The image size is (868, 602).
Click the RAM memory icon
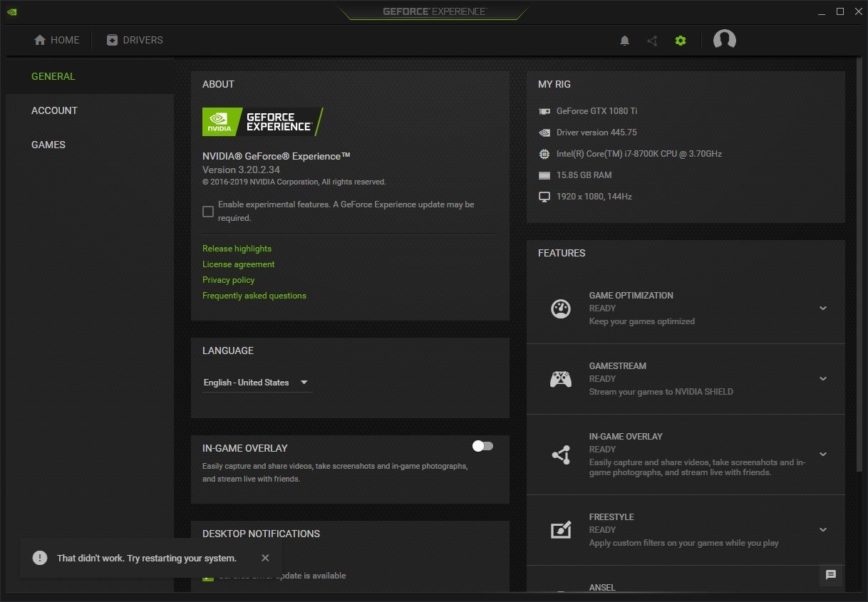[544, 175]
